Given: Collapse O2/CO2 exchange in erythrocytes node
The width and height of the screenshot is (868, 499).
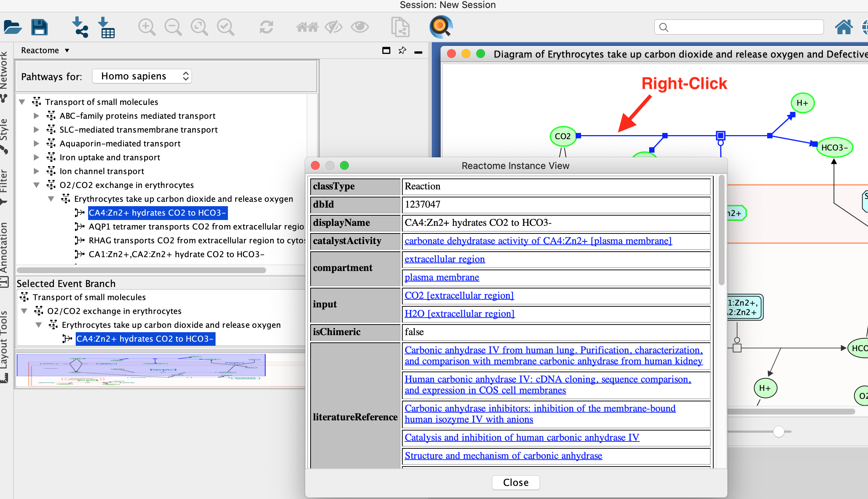Looking at the screenshot, I should pos(36,185).
